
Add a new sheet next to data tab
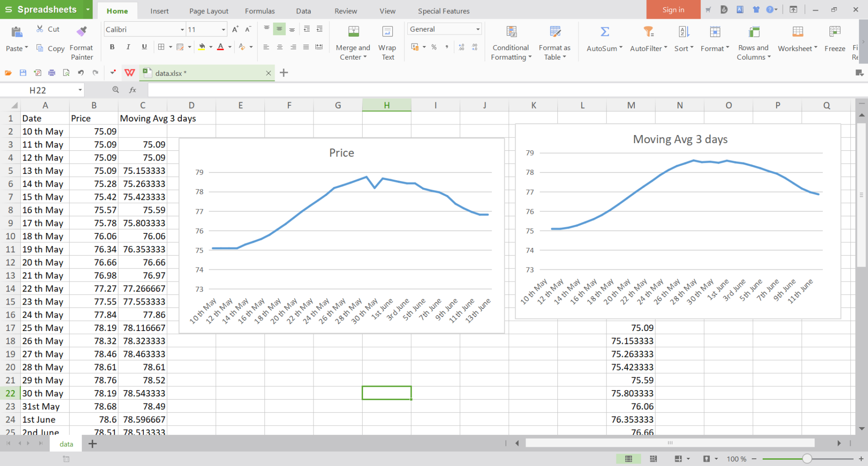93,444
